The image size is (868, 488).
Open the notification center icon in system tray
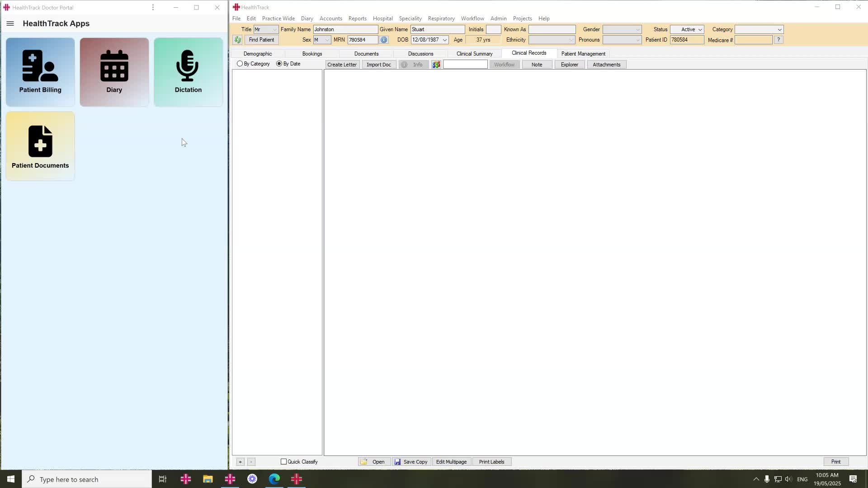click(x=853, y=479)
